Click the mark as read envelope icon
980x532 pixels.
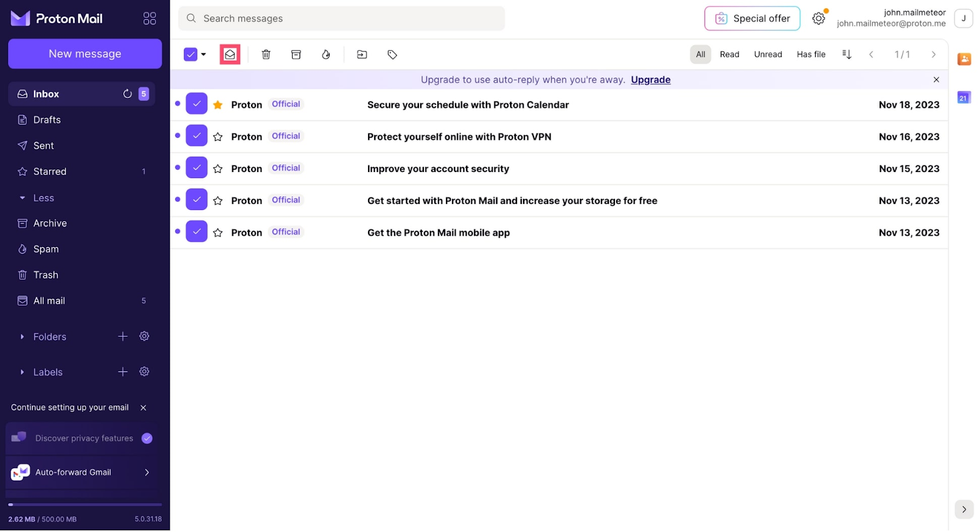[x=230, y=54]
